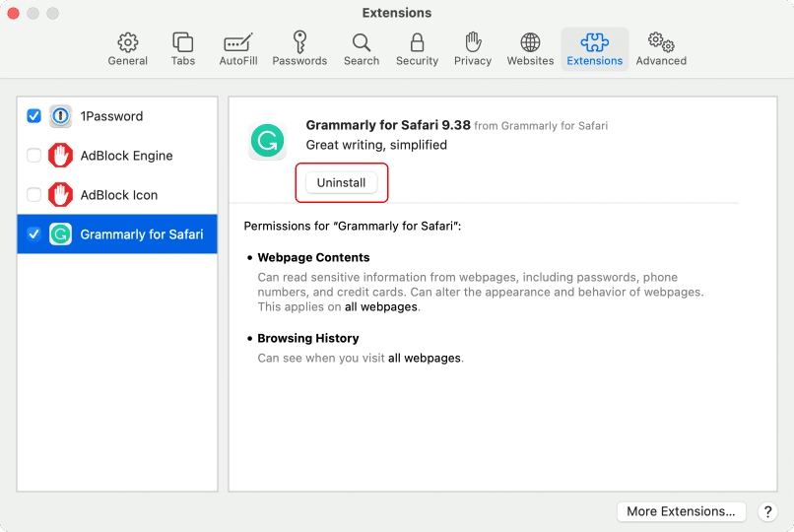
Task: Switch to the General tab label
Action: coord(128,61)
